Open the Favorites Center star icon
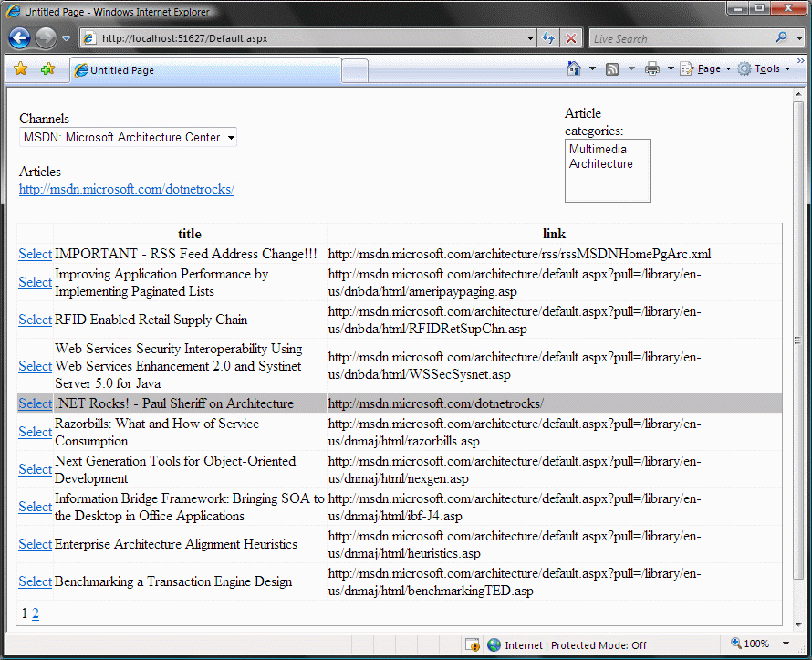Image resolution: width=812 pixels, height=660 pixels. pos(21,68)
